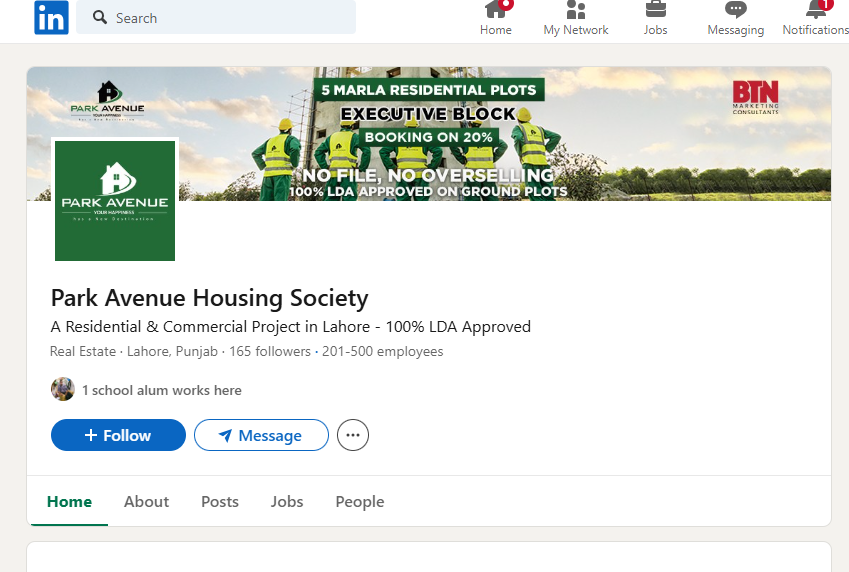
Task: Open the Jobs briefcase icon
Action: (x=655, y=11)
